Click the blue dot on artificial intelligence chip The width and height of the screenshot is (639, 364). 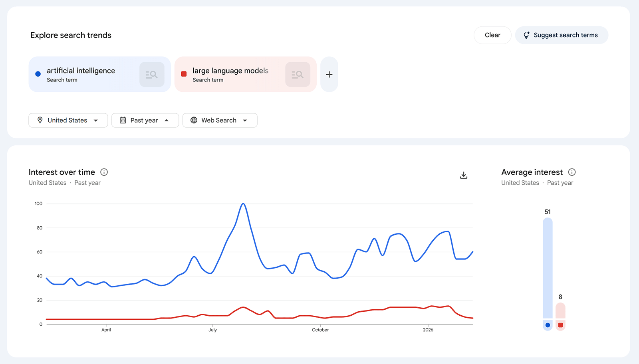[x=38, y=73]
